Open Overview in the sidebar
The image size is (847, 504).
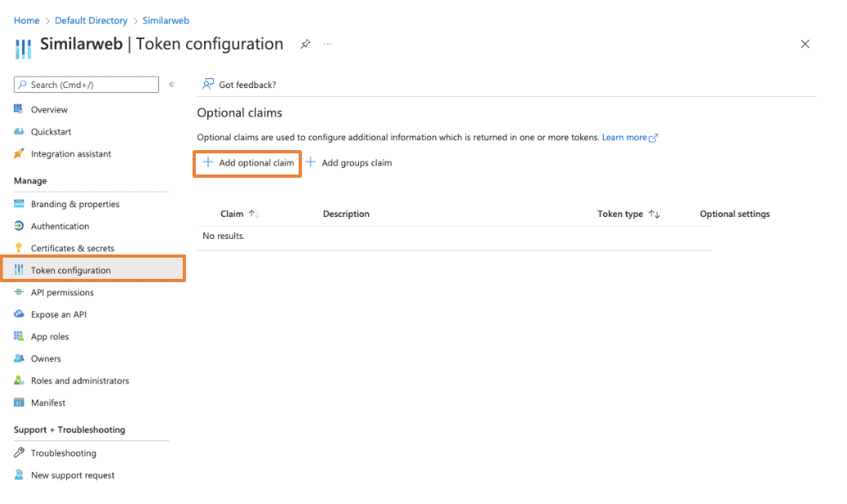(x=49, y=109)
